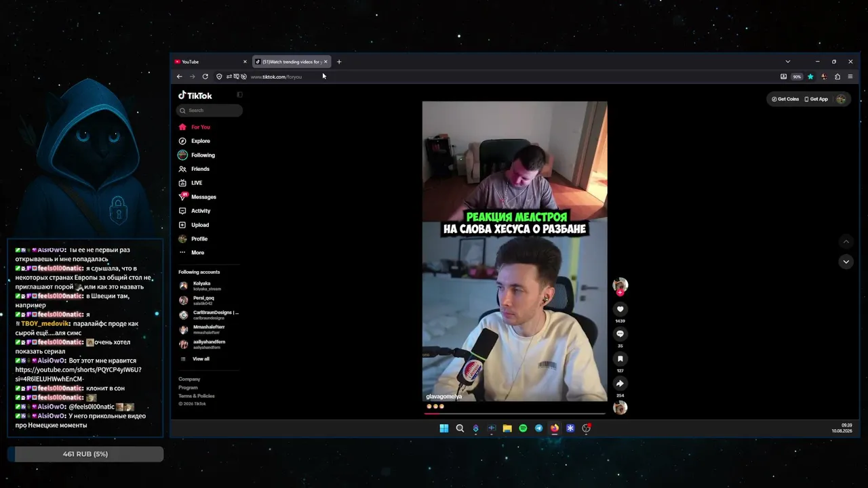Open the CarlBraunDesigns account
The width and height of the screenshot is (868, 488).
click(x=209, y=315)
